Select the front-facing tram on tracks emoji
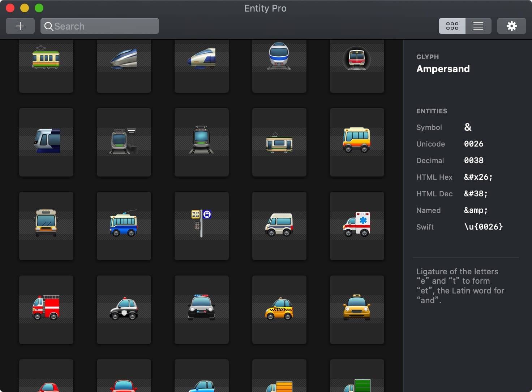This screenshot has width=532, height=392. tap(202, 142)
